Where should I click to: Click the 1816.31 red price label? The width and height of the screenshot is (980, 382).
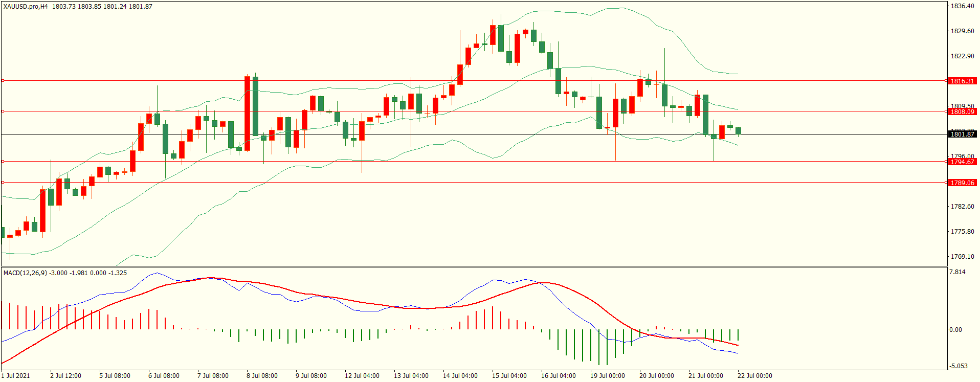click(962, 81)
